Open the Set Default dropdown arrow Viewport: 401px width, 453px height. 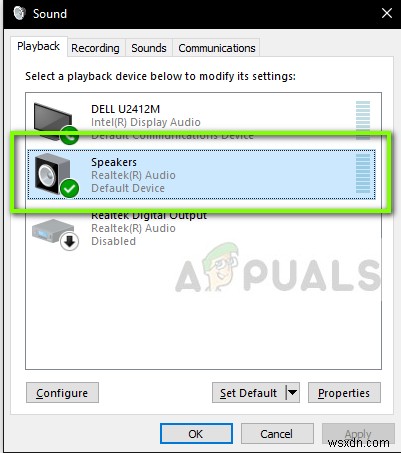[292, 393]
